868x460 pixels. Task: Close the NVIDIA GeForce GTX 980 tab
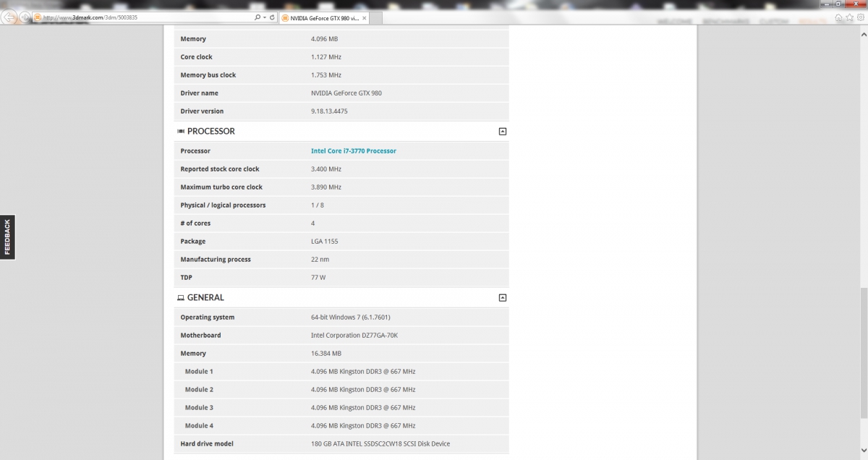pos(364,18)
